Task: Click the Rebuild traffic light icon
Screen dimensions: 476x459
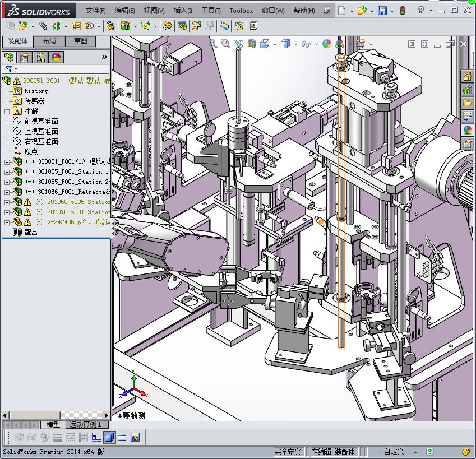Action: pyautogui.click(x=402, y=11)
